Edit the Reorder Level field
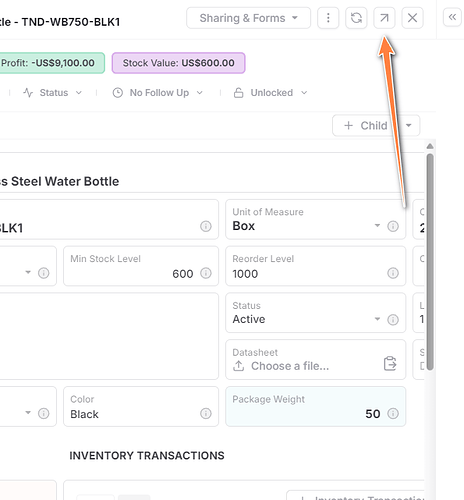 pyautogui.click(x=316, y=266)
